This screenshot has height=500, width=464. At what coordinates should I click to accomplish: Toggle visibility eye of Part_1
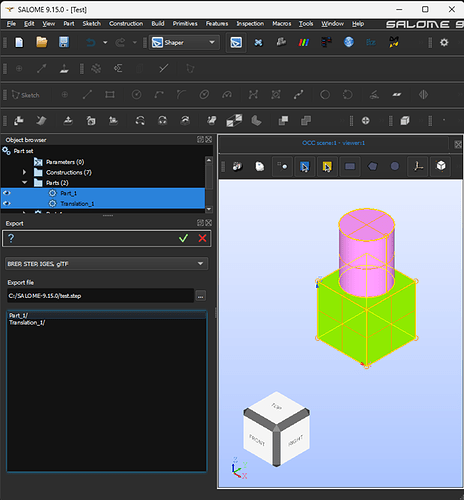(x=6, y=193)
